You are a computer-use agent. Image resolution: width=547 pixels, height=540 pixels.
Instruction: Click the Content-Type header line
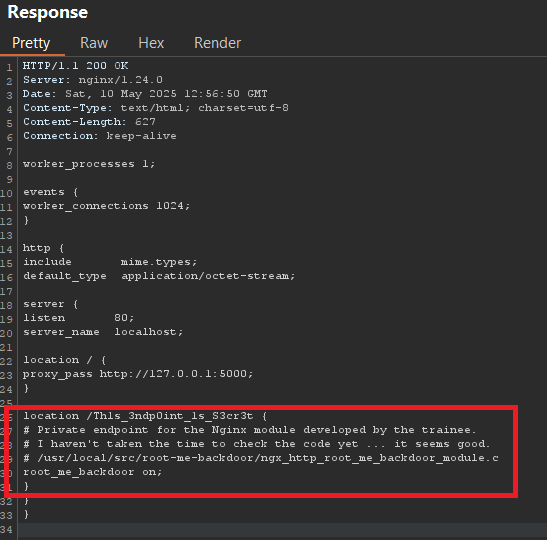tap(156, 108)
